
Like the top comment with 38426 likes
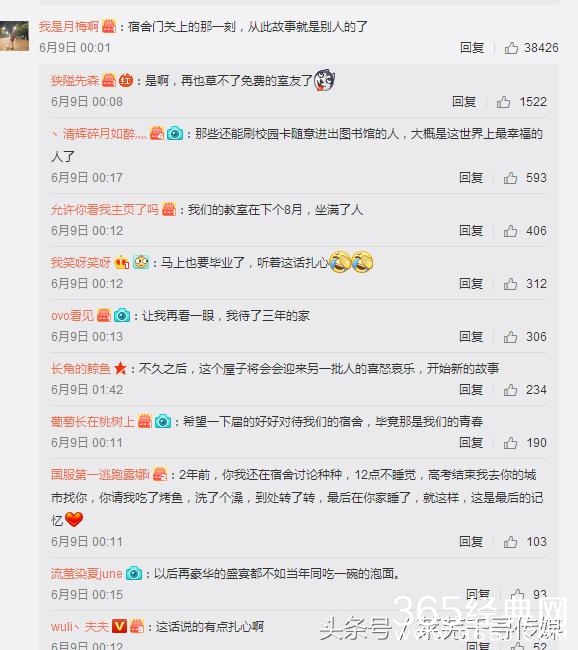(x=511, y=48)
